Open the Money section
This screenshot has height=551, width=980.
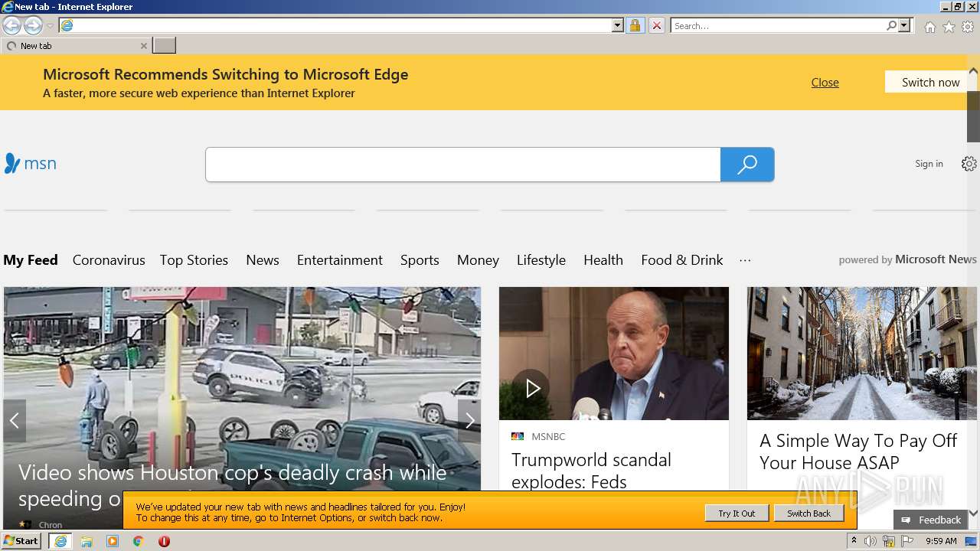tap(478, 260)
